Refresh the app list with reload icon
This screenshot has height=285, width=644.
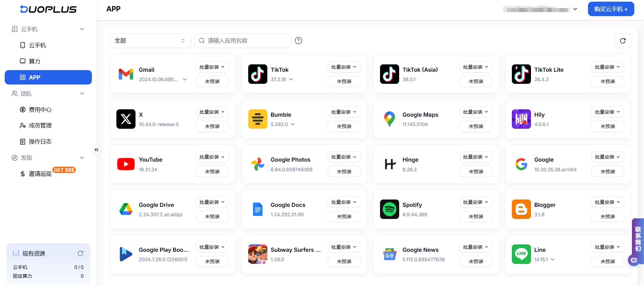tap(623, 41)
